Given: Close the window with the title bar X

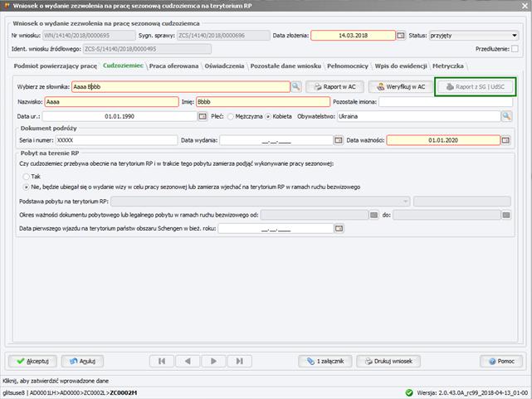Looking at the screenshot, I should tap(525, 6).
